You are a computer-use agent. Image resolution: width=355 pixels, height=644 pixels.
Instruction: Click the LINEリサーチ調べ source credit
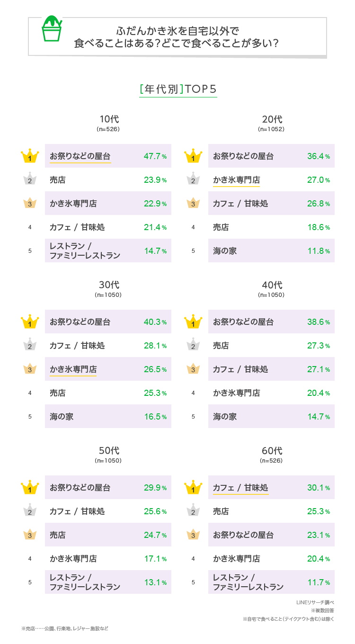(x=315, y=602)
